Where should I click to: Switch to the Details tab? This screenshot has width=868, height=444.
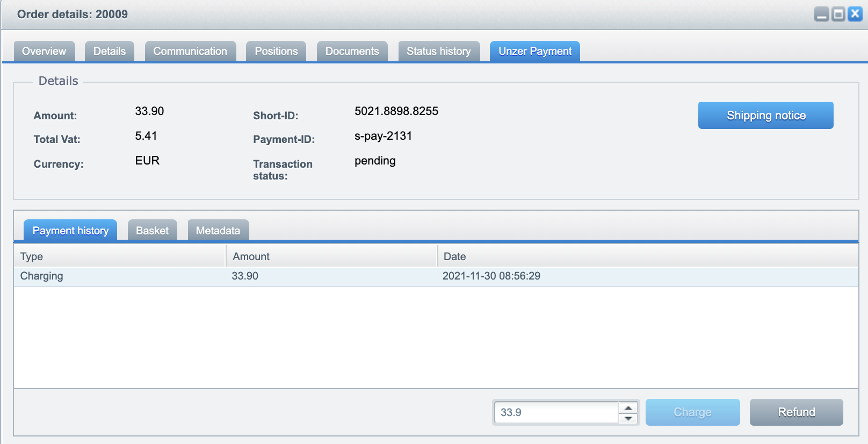click(x=110, y=52)
